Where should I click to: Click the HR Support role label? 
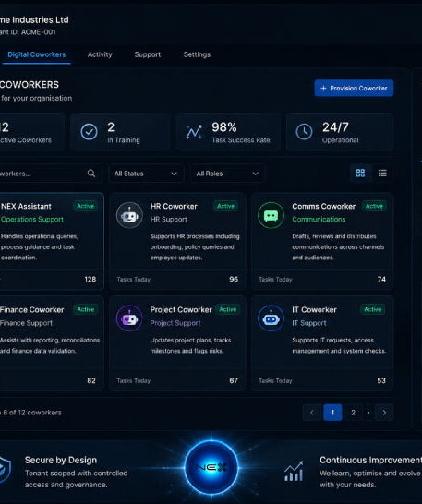click(169, 220)
